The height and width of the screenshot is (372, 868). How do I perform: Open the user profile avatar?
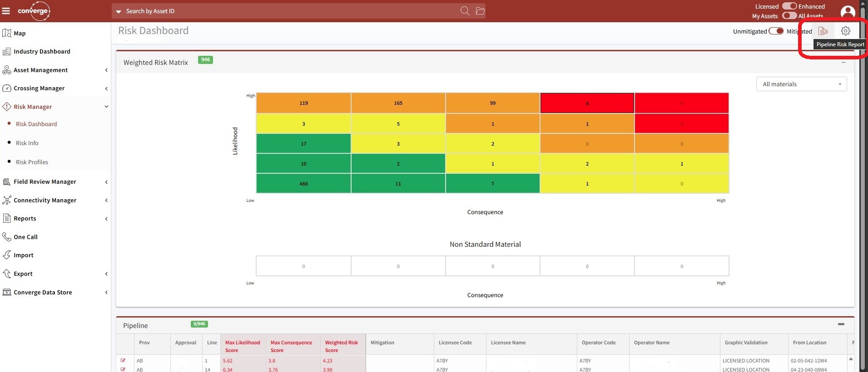tap(848, 13)
